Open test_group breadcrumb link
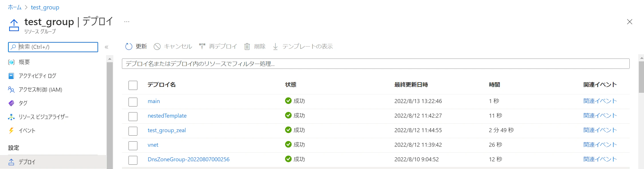 pos(45,7)
